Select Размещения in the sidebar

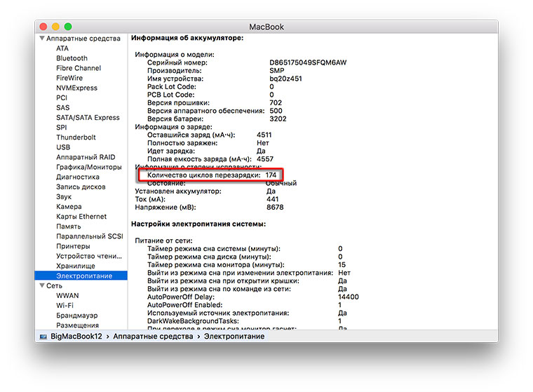(x=78, y=325)
